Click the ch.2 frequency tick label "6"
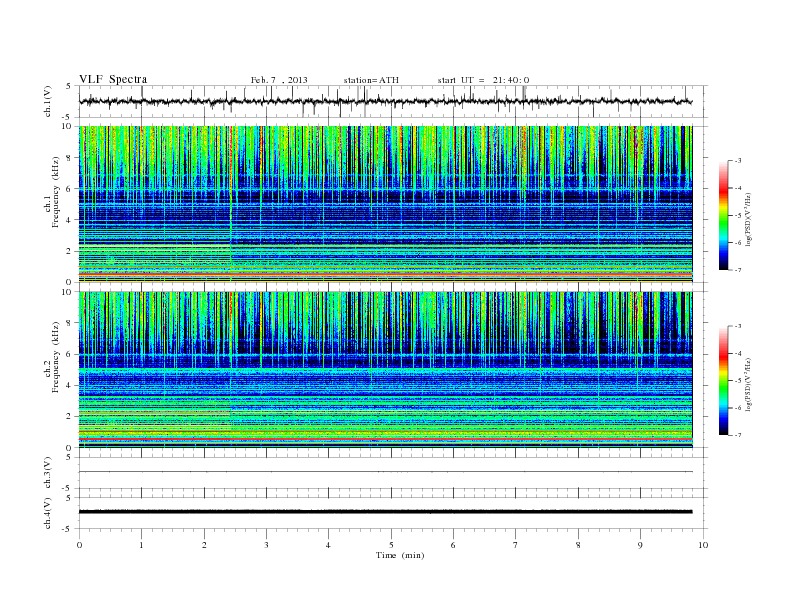Screen dimensions: 792x612 tap(69, 354)
